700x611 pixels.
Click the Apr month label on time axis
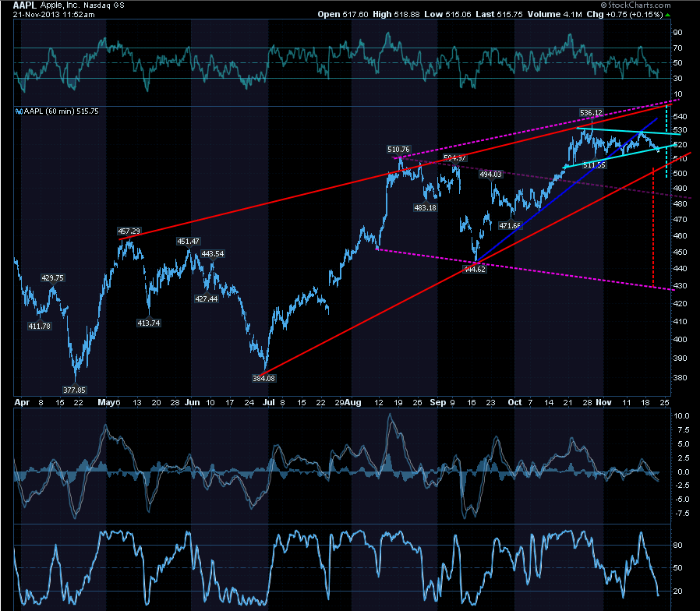click(22, 402)
